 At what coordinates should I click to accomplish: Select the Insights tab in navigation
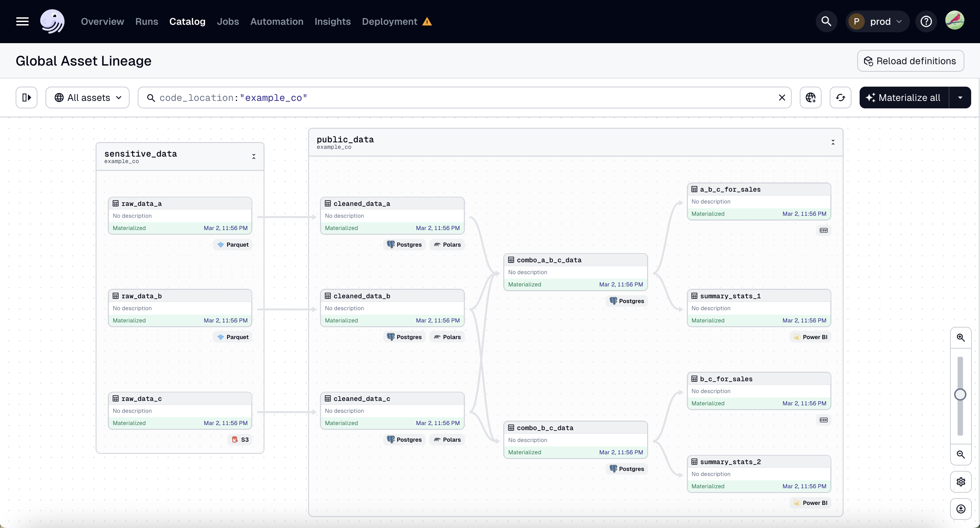click(x=333, y=21)
